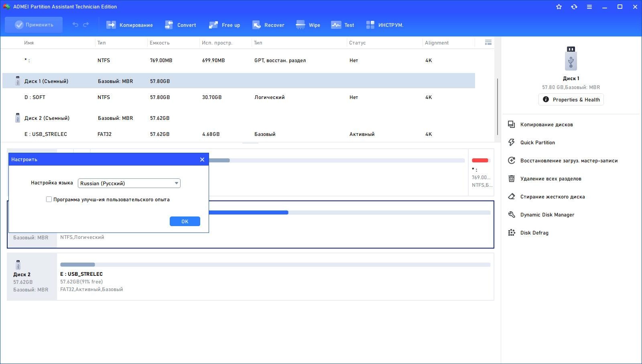Open the Test toolbar menu
The height and width of the screenshot is (364, 642).
click(342, 25)
